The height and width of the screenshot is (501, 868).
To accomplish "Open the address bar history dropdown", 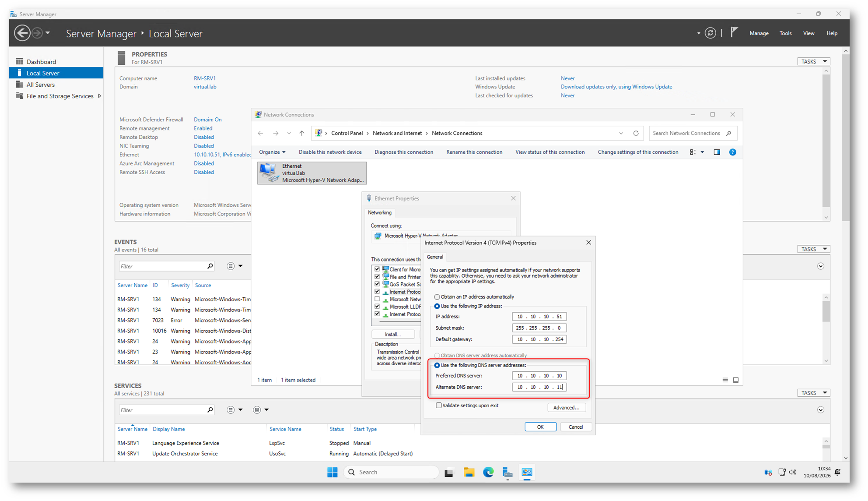I will click(x=621, y=133).
